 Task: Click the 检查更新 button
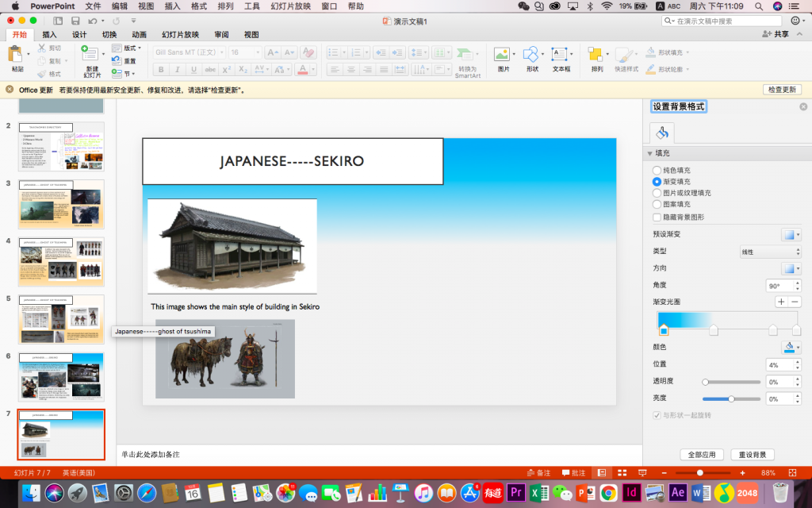(782, 89)
